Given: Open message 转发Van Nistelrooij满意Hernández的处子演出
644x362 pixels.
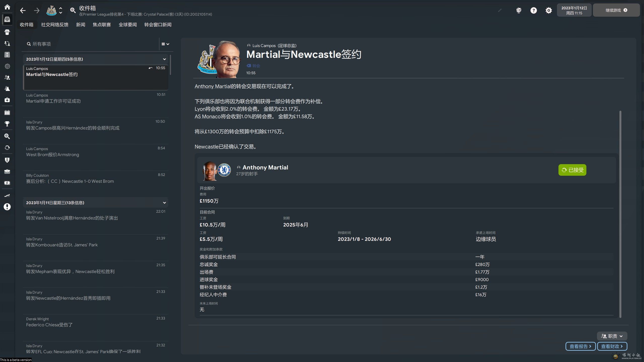Looking at the screenshot, I should point(96,221).
